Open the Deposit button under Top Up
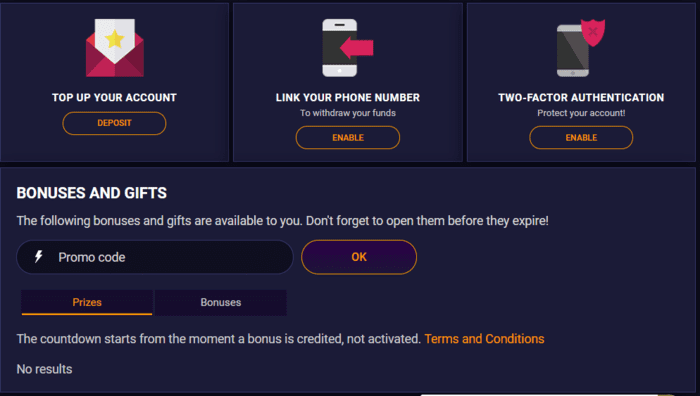 coord(114,123)
